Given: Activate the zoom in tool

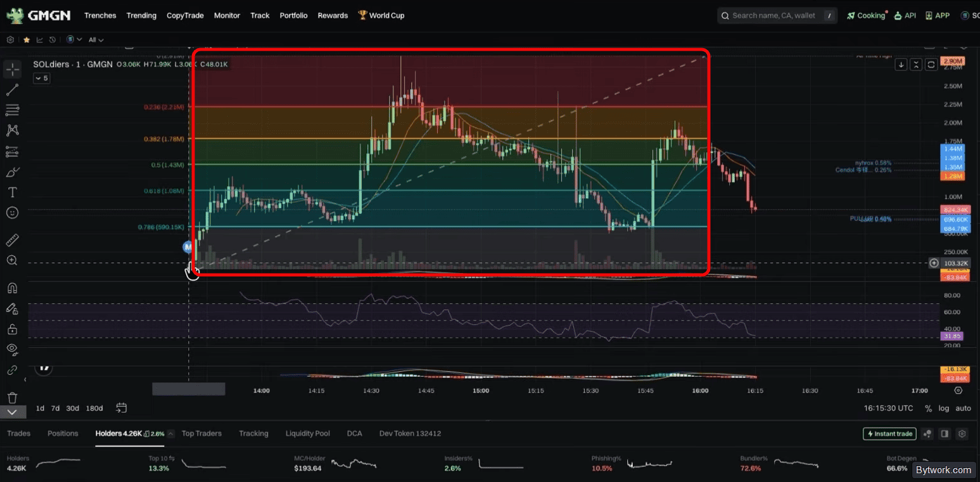Looking at the screenshot, I should pos(12,260).
